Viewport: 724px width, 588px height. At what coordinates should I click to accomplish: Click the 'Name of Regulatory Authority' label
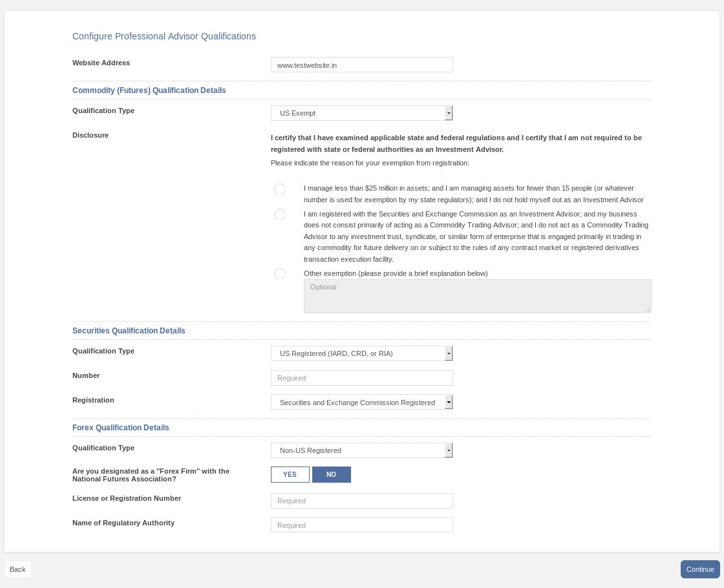[123, 523]
